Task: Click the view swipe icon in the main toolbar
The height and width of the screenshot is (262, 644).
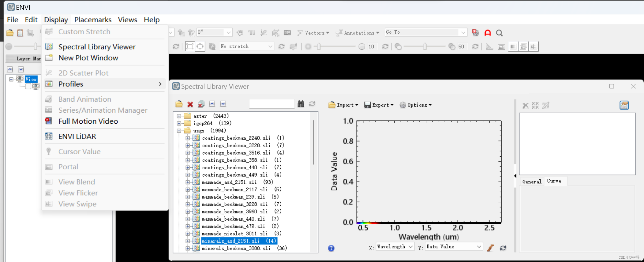Action: [x=534, y=47]
